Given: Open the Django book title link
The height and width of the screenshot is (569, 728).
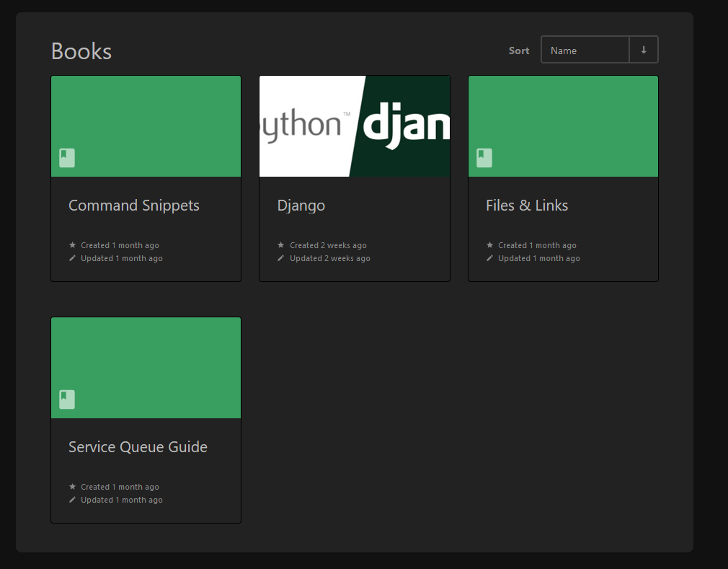Looking at the screenshot, I should tap(301, 206).
